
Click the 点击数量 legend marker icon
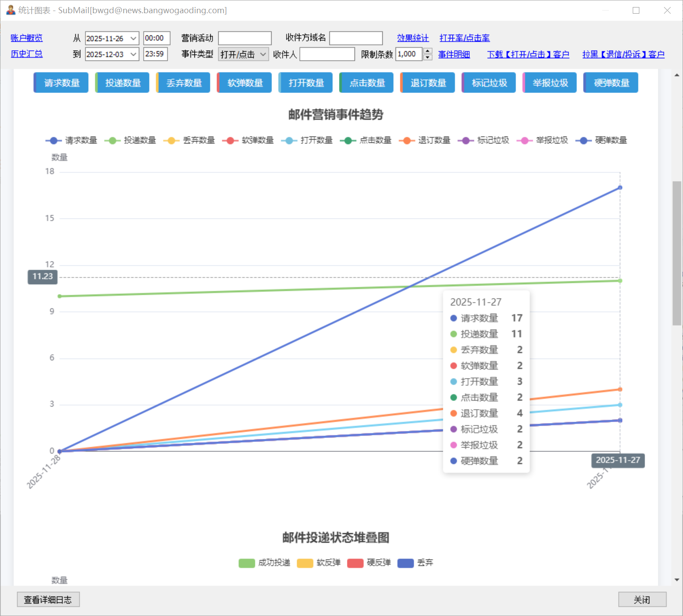tap(348, 141)
